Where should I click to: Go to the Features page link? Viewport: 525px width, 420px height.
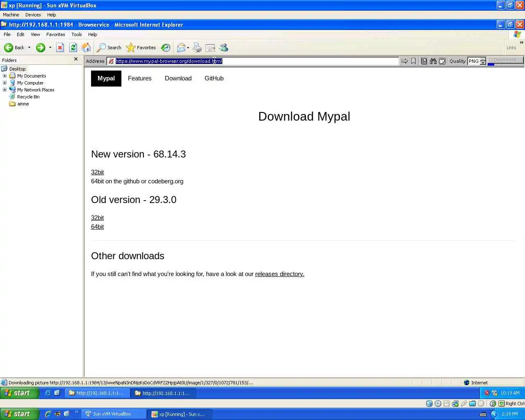point(139,78)
